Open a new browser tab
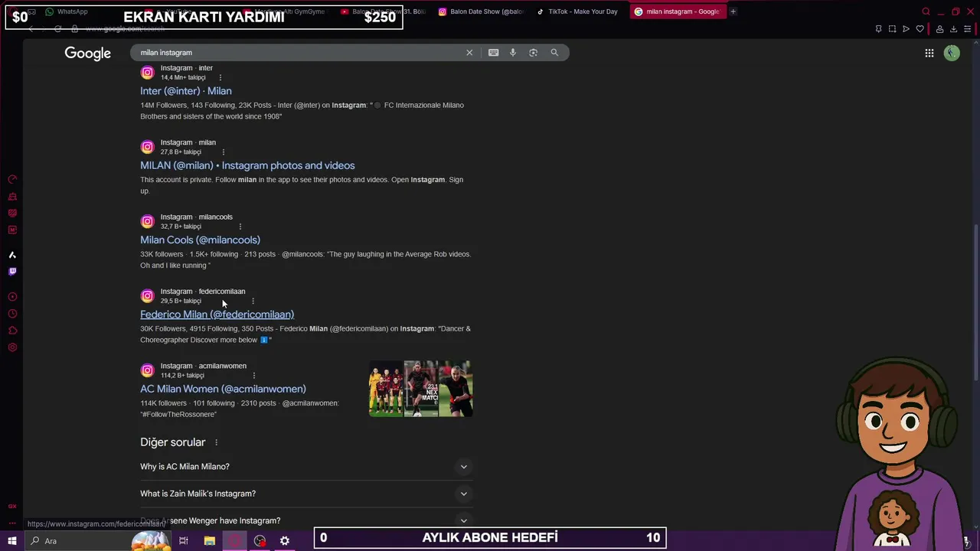The width and height of the screenshot is (980, 551). coord(733,11)
